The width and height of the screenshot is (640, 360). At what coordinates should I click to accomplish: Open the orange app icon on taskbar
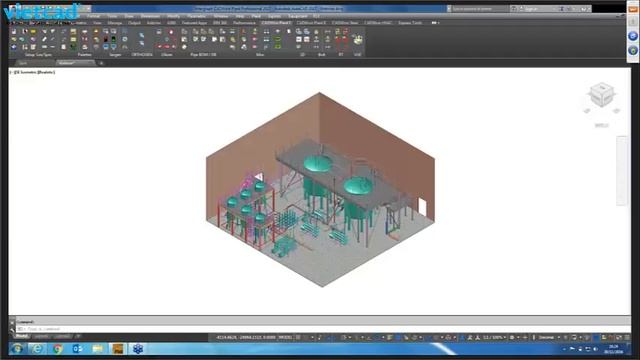pos(118,349)
